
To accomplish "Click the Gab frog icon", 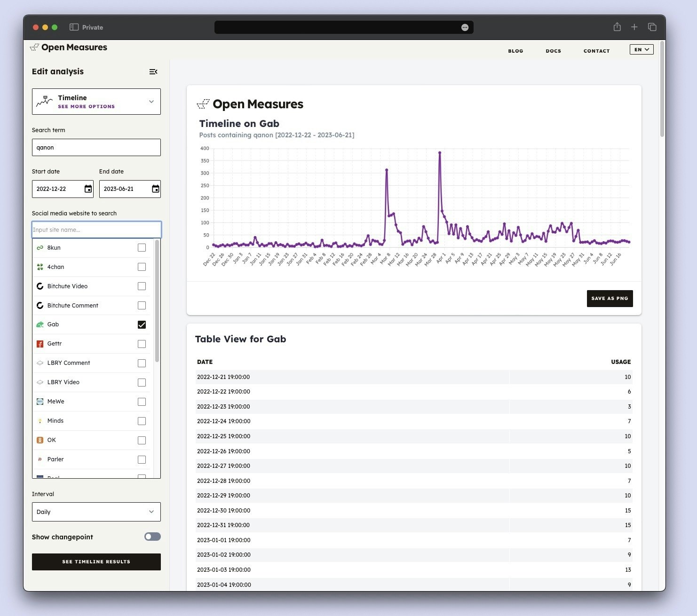I will click(x=40, y=324).
